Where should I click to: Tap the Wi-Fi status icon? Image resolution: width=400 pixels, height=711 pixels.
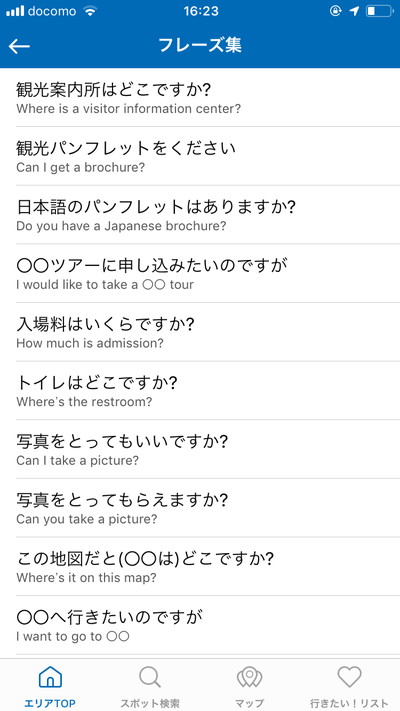[90, 11]
